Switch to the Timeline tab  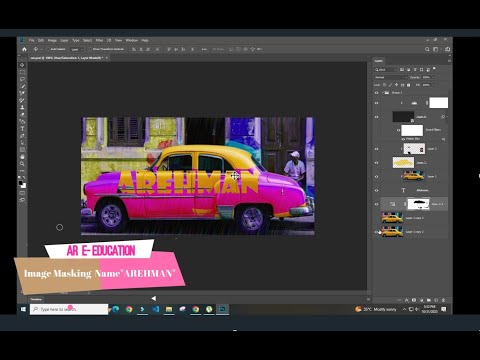tap(36, 299)
